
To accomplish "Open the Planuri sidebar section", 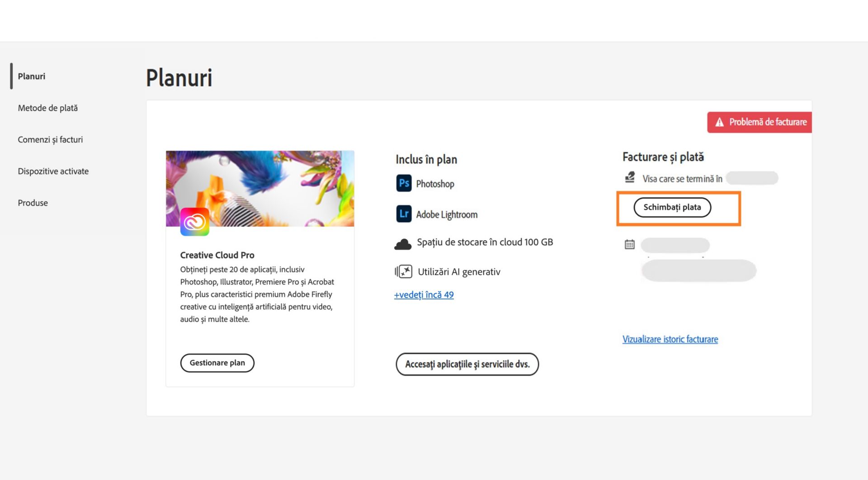I will (x=32, y=76).
